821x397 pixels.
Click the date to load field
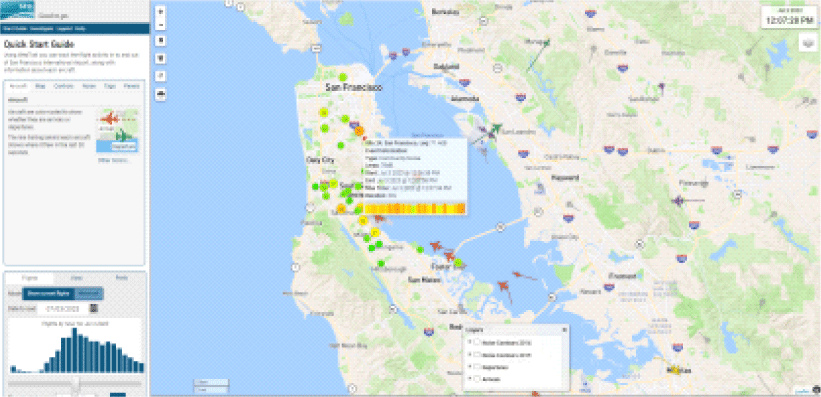tap(64, 308)
